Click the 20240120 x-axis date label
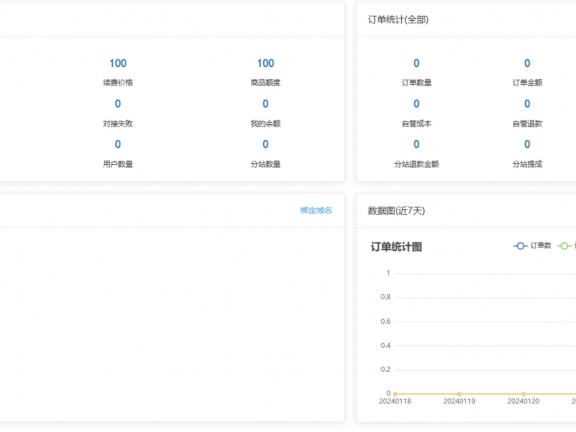The height and width of the screenshot is (432, 576). pos(523,402)
